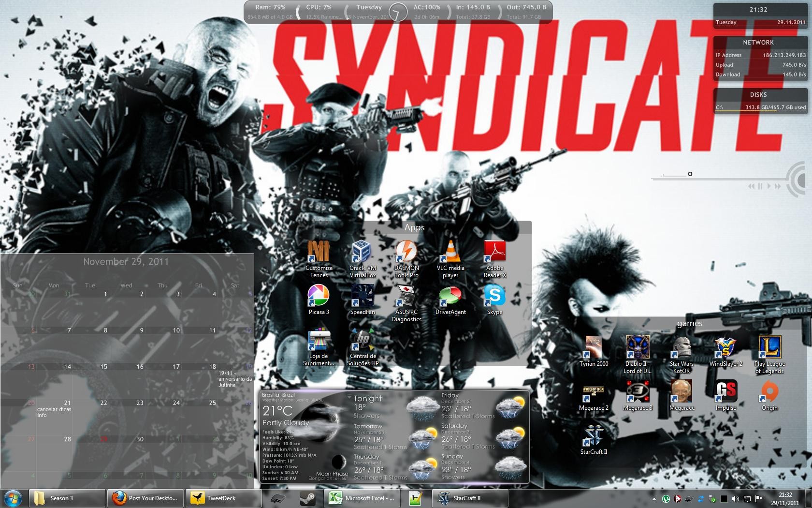
Task: Launch the Megarace game shortcut
Action: [681, 395]
